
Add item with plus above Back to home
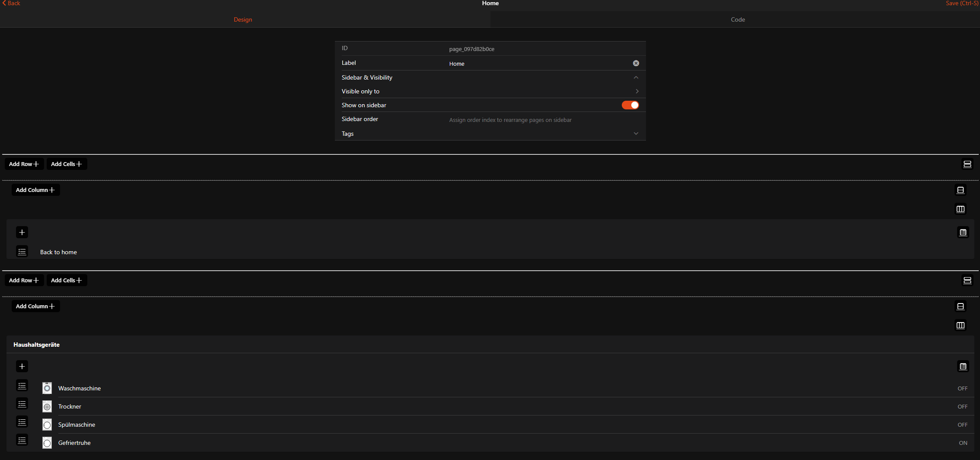point(22,233)
